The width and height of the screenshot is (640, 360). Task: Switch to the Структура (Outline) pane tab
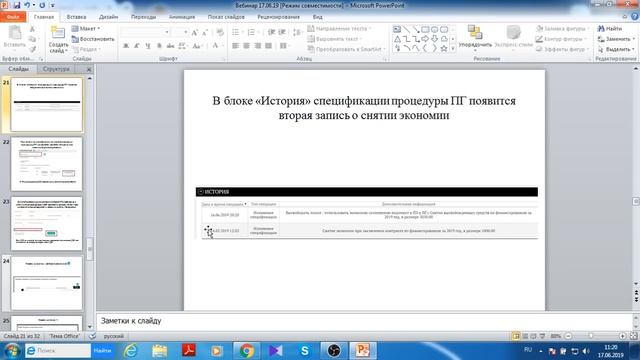[56, 69]
